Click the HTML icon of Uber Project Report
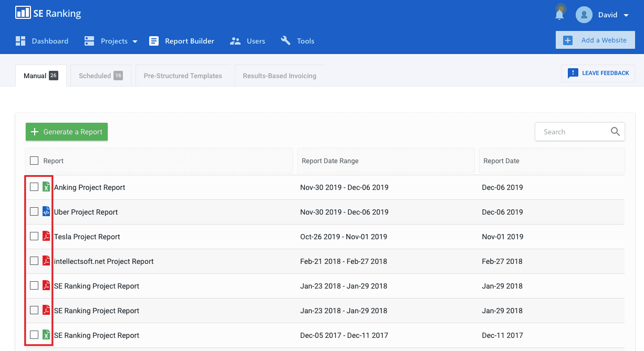644x351 pixels. (46, 211)
